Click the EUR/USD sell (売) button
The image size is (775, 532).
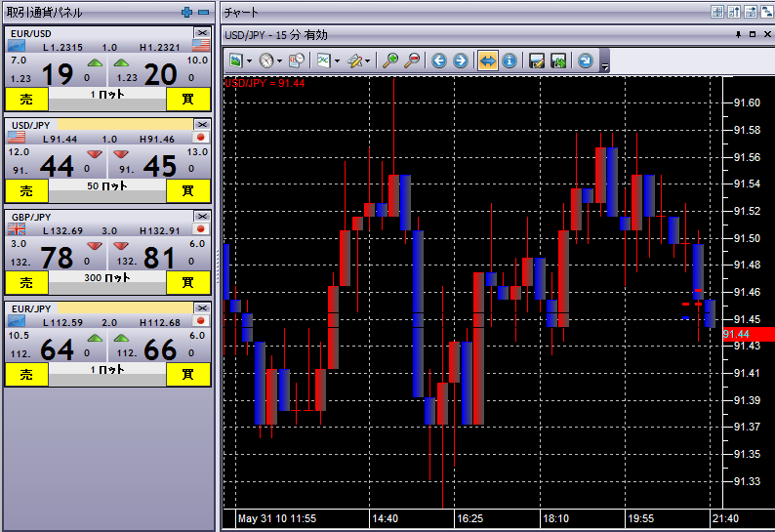26,99
